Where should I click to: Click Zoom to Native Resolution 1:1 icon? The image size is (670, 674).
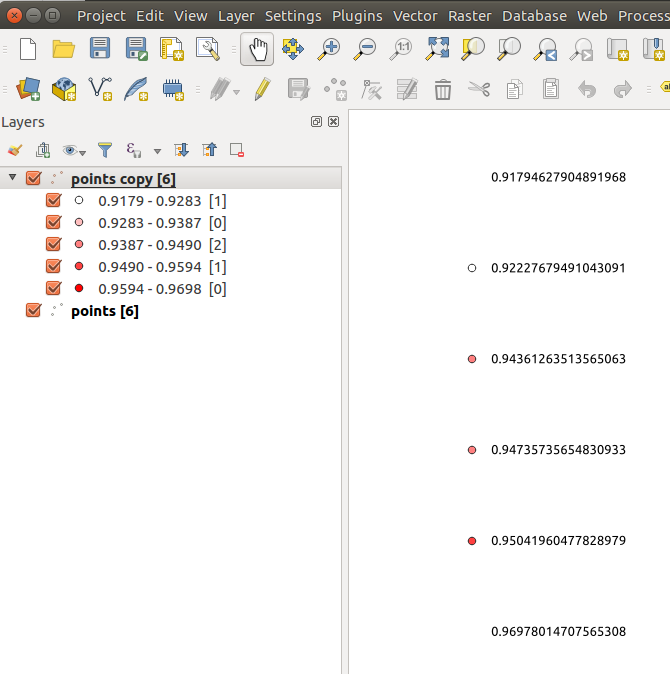[x=401, y=49]
